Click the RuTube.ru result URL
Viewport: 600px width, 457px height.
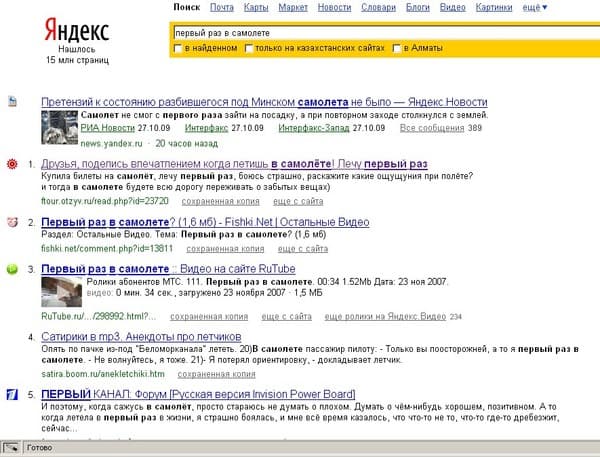(99, 316)
